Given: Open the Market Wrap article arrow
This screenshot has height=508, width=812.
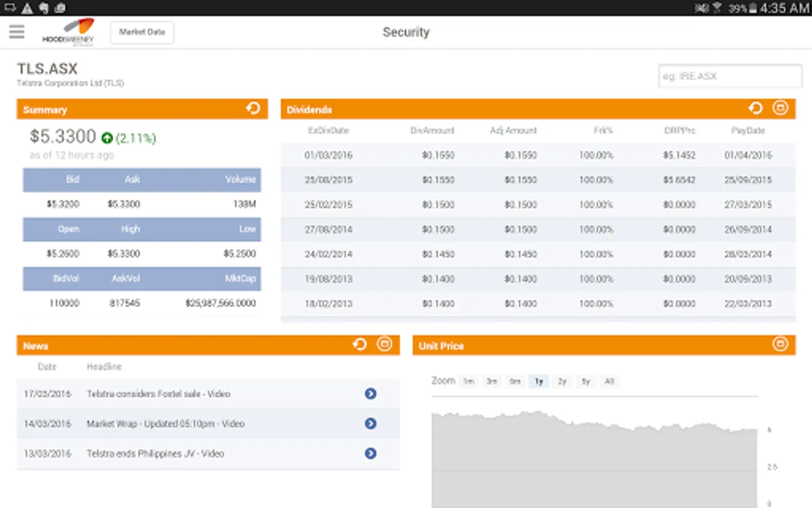Looking at the screenshot, I should coord(370,423).
